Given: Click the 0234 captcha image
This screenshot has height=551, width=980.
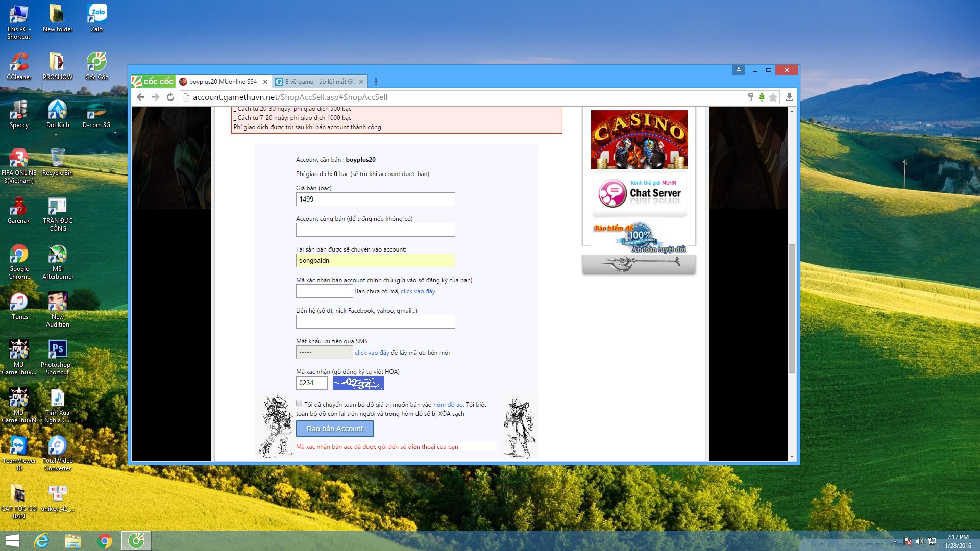Looking at the screenshot, I should point(358,383).
